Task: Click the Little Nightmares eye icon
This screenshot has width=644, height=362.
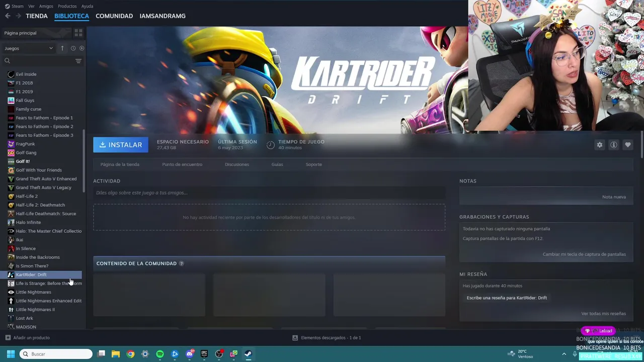Action: click(11, 292)
